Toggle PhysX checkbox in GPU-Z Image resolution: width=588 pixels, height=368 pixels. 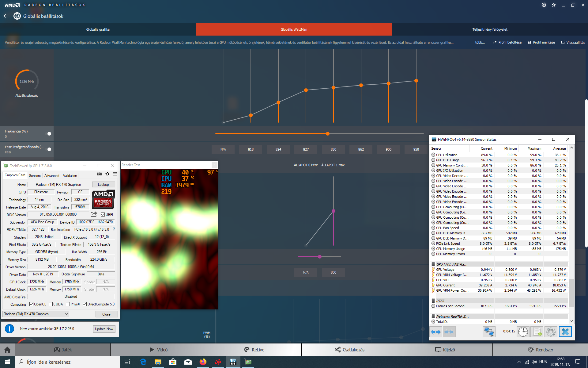68,304
